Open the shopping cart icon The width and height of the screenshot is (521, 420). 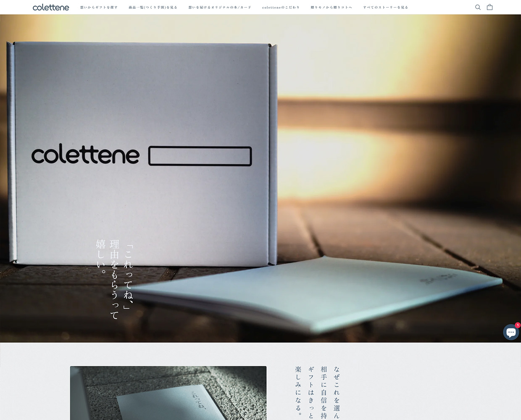point(489,7)
